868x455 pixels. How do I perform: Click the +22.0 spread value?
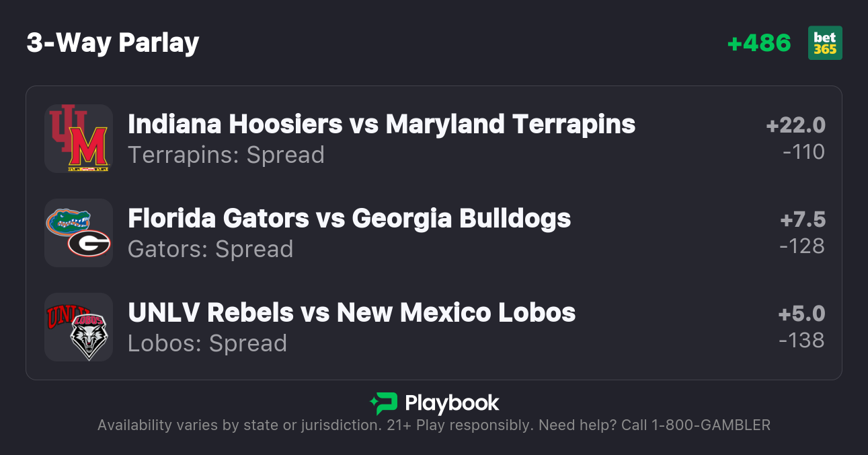(795, 125)
